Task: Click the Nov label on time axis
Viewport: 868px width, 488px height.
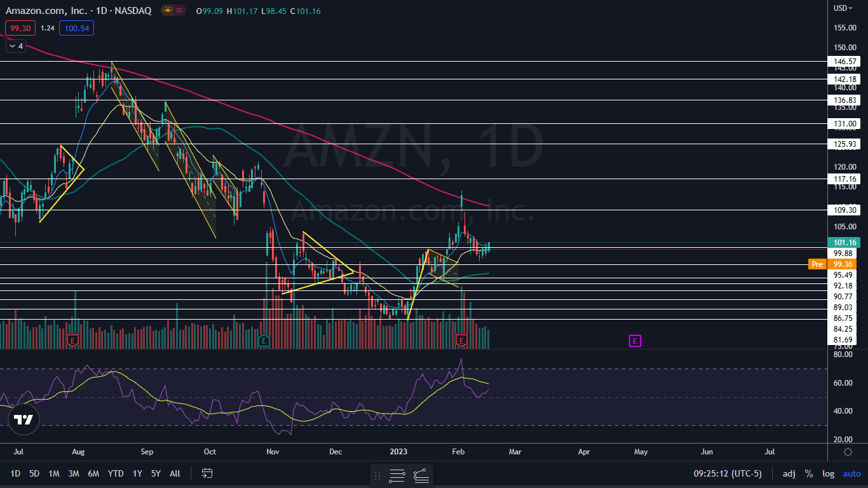Action: click(x=273, y=452)
